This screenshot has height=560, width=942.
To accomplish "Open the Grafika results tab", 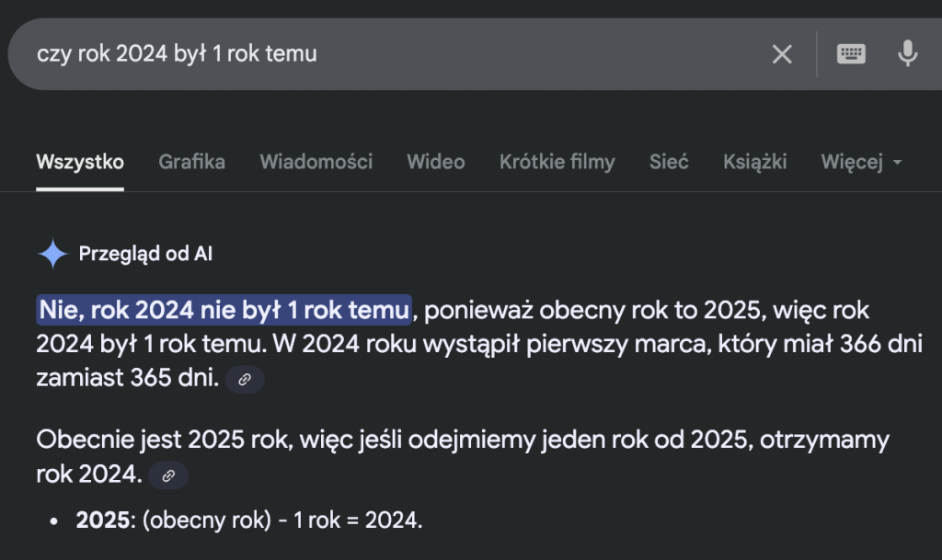I will (191, 162).
